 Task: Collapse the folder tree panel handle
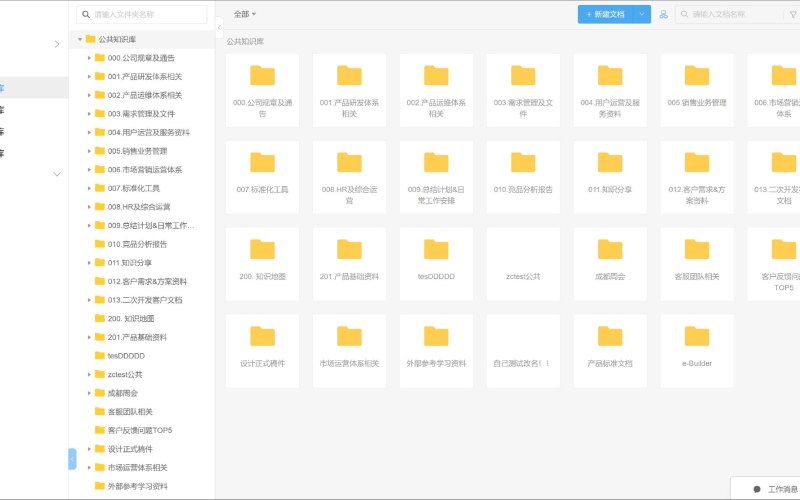[x=219, y=28]
